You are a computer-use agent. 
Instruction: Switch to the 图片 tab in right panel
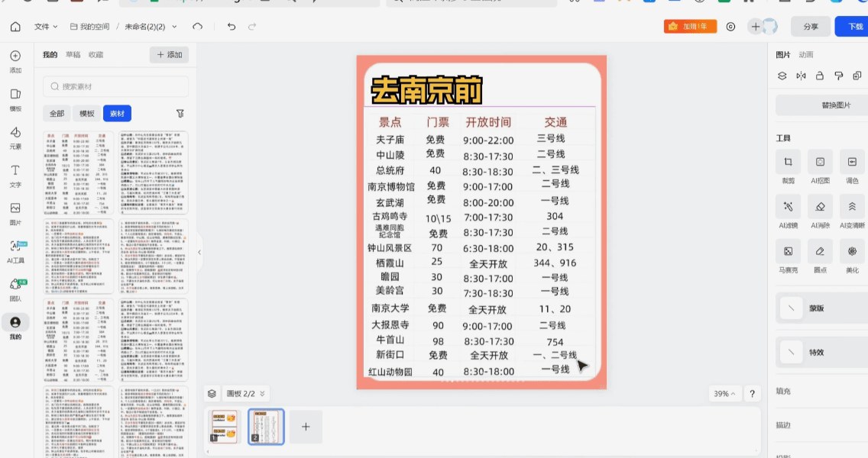(783, 55)
